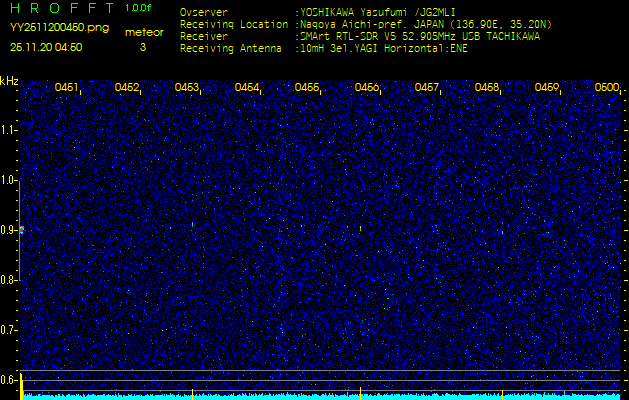The image size is (629, 400).
Task: Click the kHz axis unit label
Action: pyautogui.click(x=9, y=80)
